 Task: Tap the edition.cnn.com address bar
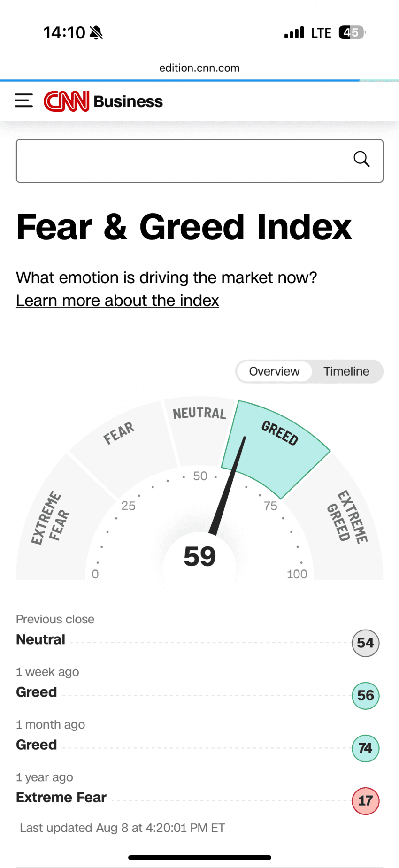click(x=199, y=68)
